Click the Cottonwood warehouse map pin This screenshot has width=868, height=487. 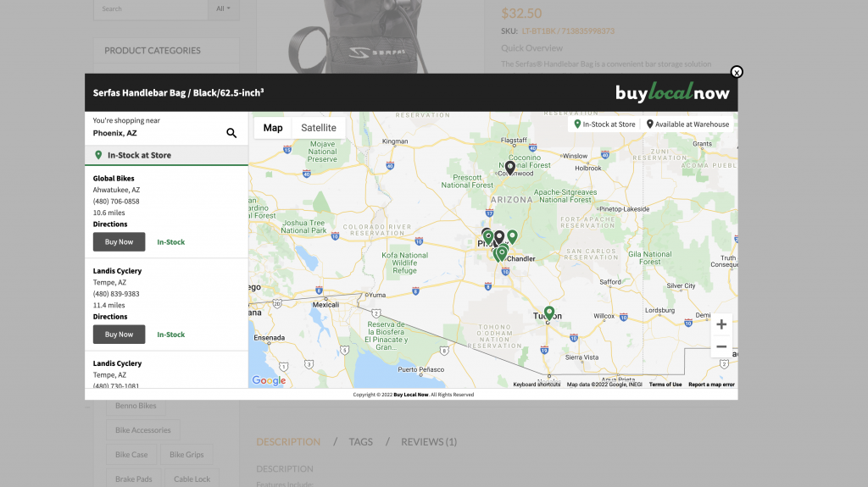pos(510,168)
